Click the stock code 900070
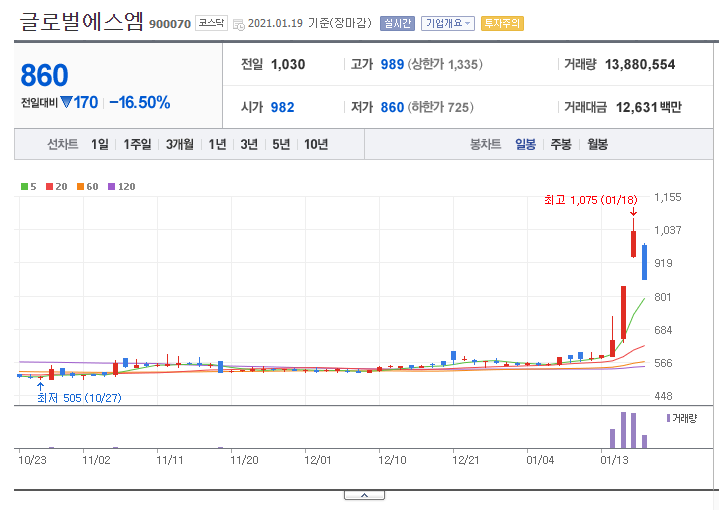The image size is (719, 510). pyautogui.click(x=170, y=24)
